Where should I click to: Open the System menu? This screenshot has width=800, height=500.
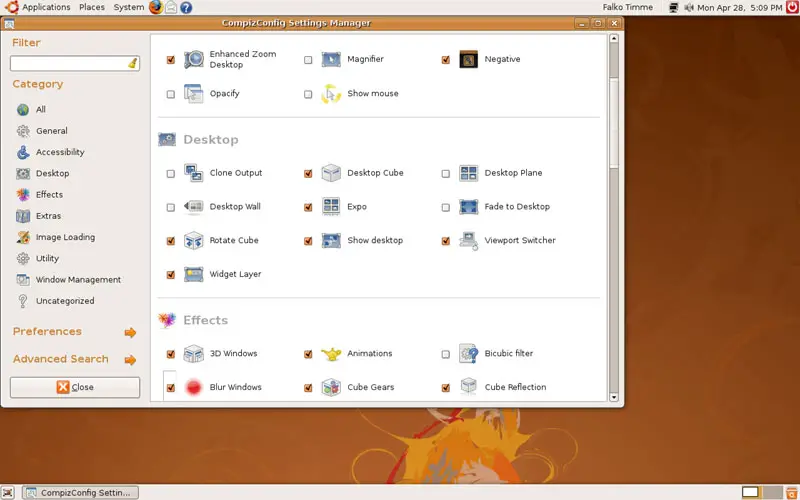click(x=129, y=7)
